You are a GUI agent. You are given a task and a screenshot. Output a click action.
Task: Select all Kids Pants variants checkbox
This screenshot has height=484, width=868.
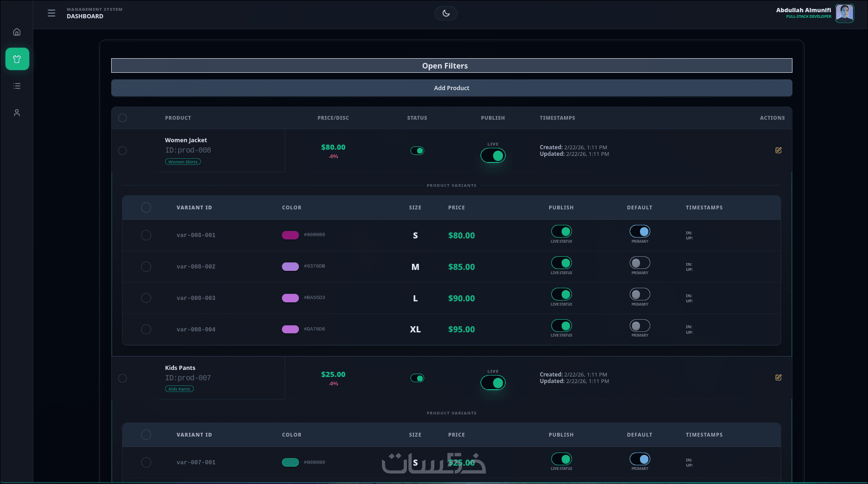[146, 435]
